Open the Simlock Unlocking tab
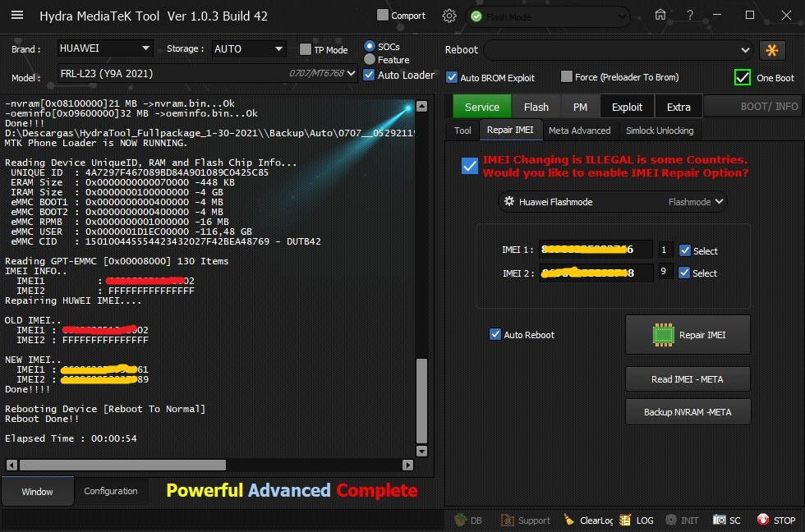This screenshot has height=532, width=805. tap(659, 131)
